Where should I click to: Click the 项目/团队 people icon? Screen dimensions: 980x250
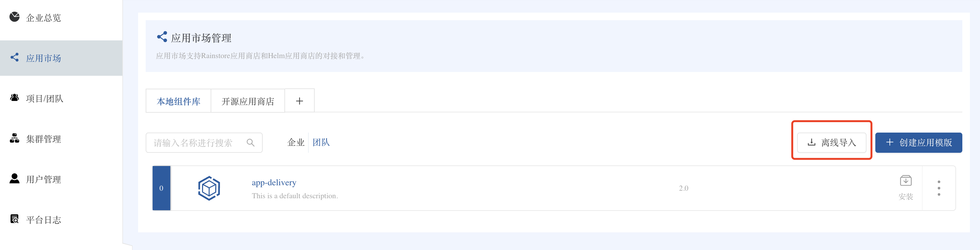coord(15,98)
